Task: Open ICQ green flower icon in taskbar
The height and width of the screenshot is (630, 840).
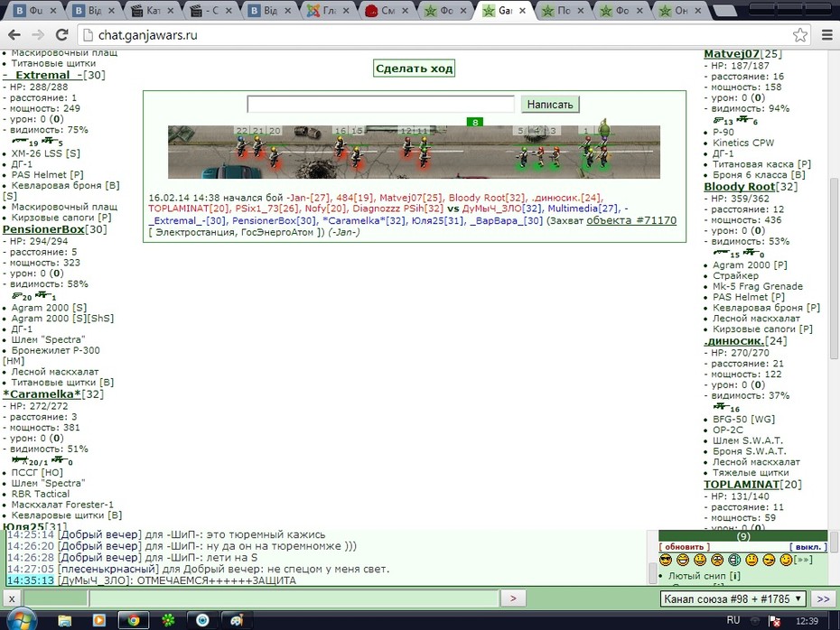Action: (x=168, y=620)
